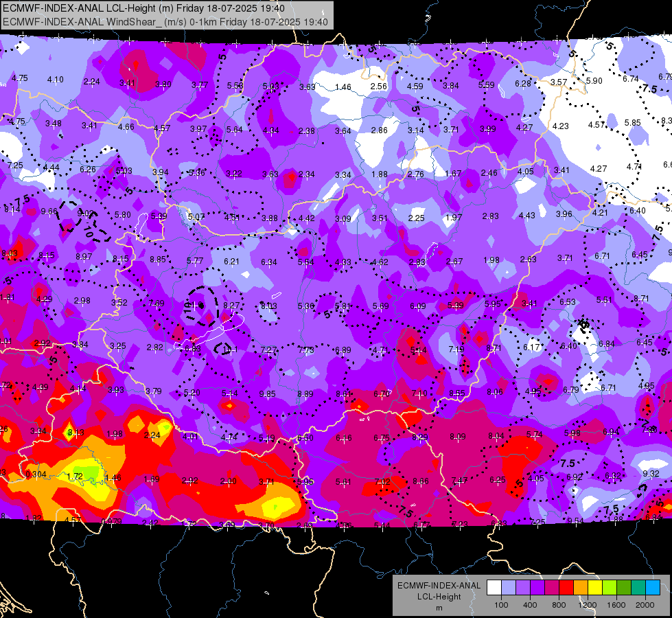Viewport: 672px width, 618px height.
Task: Click the legend label 1600
Action: 616,605
